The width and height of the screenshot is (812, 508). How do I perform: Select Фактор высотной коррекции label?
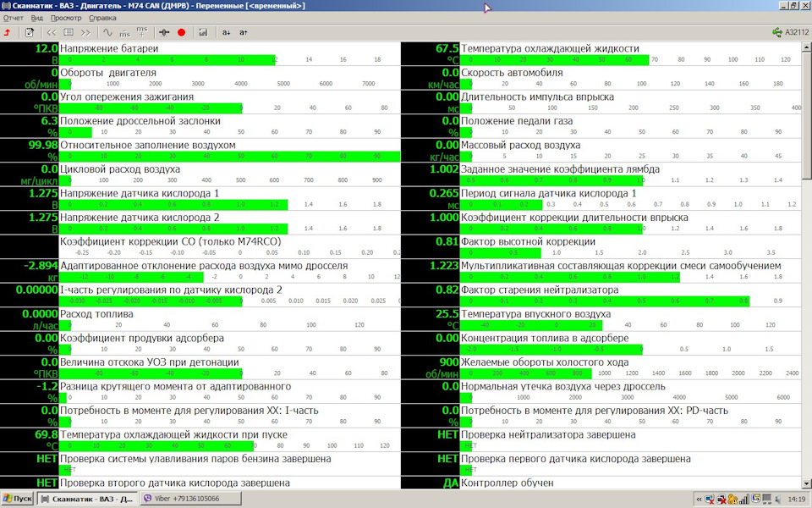point(528,241)
